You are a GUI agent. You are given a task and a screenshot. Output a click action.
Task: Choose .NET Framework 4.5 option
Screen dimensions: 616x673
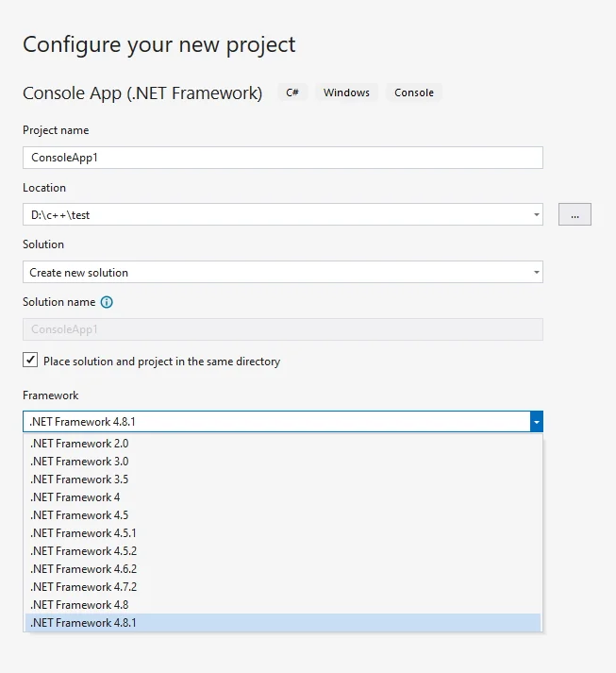coord(283,515)
